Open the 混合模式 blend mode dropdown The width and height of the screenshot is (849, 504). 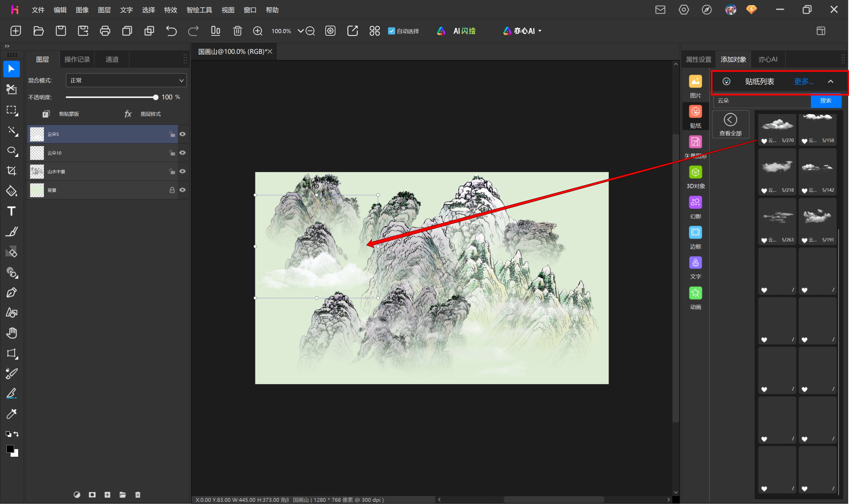[126, 80]
